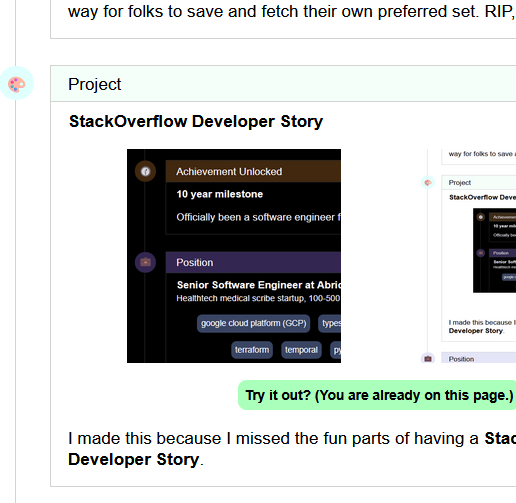Click the Position header in dark thumbnail

[253, 262]
